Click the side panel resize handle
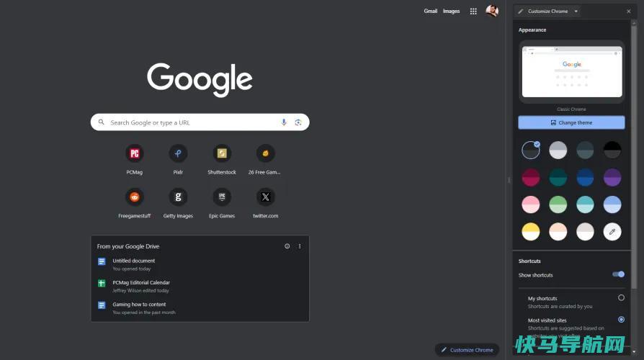The image size is (644, 360). (x=509, y=180)
